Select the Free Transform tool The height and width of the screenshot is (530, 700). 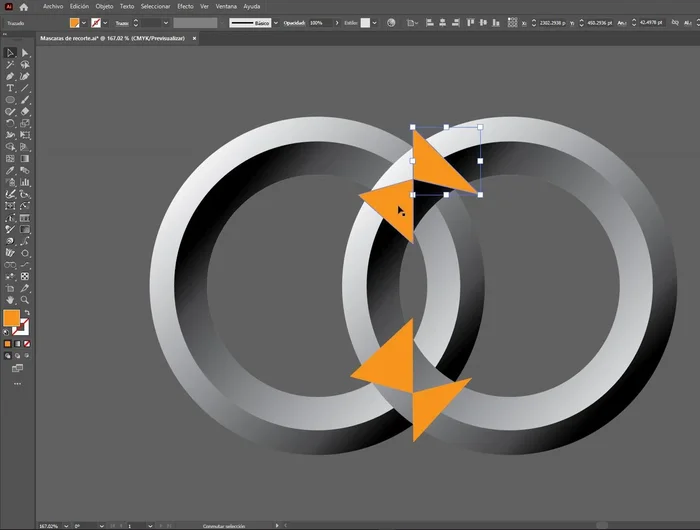click(x=25, y=135)
